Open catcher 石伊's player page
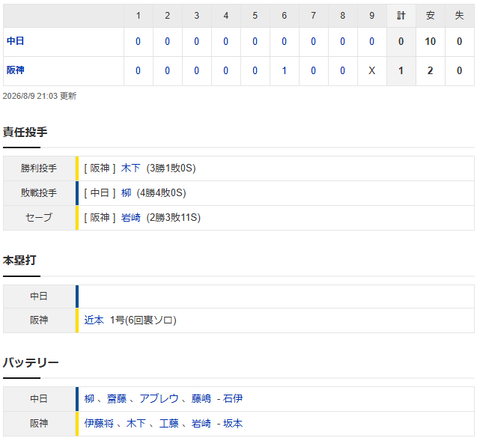The image size is (480, 438). click(x=233, y=398)
